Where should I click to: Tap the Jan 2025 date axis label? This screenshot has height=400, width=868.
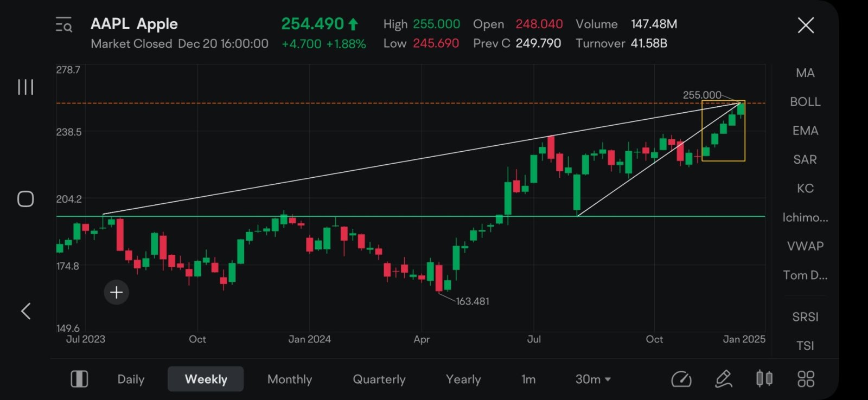(744, 339)
